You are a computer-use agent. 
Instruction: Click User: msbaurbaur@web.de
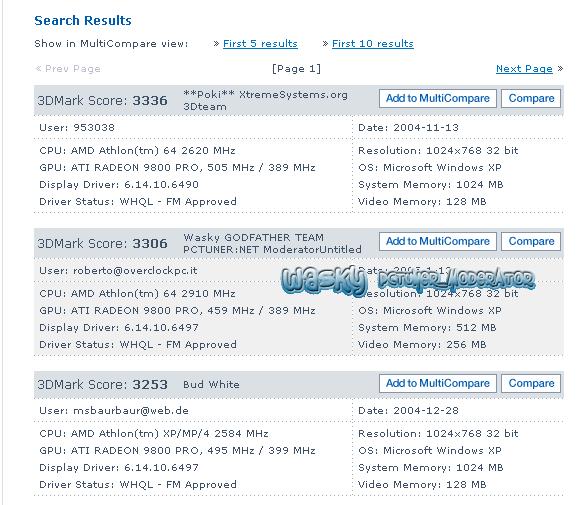(114, 411)
